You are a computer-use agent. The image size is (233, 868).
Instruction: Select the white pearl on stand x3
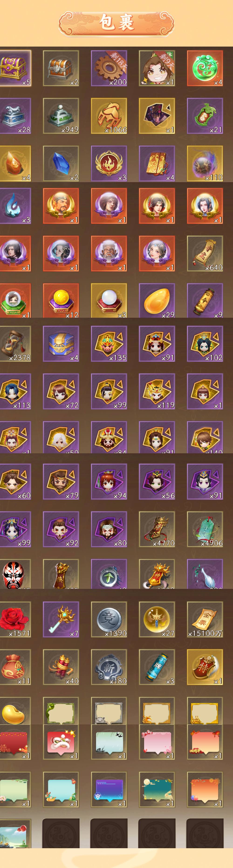tap(109, 301)
